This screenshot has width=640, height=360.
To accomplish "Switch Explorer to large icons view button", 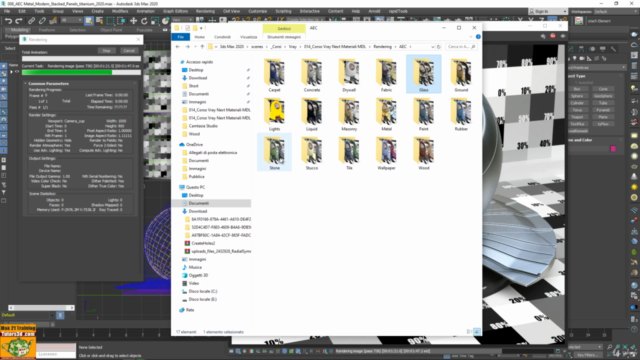I will (476, 332).
